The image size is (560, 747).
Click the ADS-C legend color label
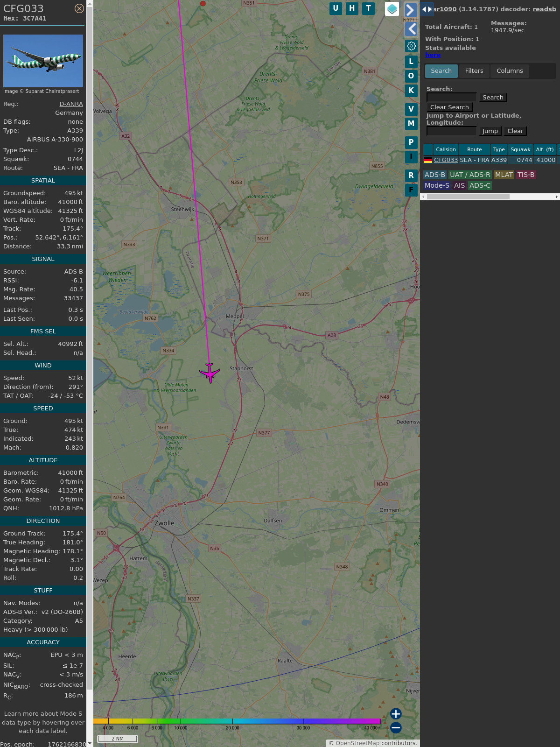(480, 185)
